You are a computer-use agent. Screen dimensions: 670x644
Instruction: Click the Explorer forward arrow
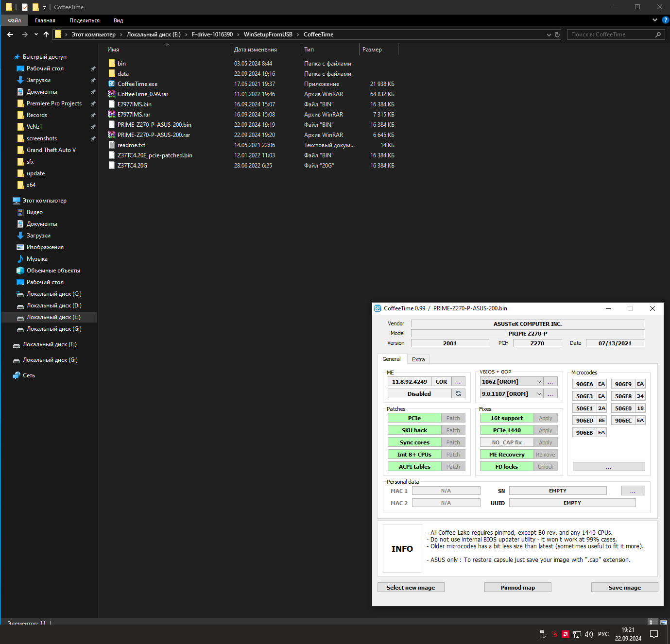[x=25, y=34]
